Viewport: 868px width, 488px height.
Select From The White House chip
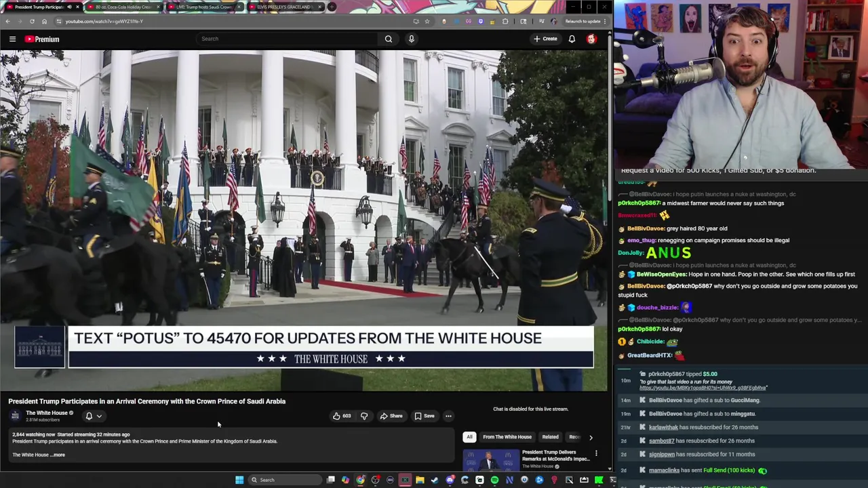pos(507,437)
